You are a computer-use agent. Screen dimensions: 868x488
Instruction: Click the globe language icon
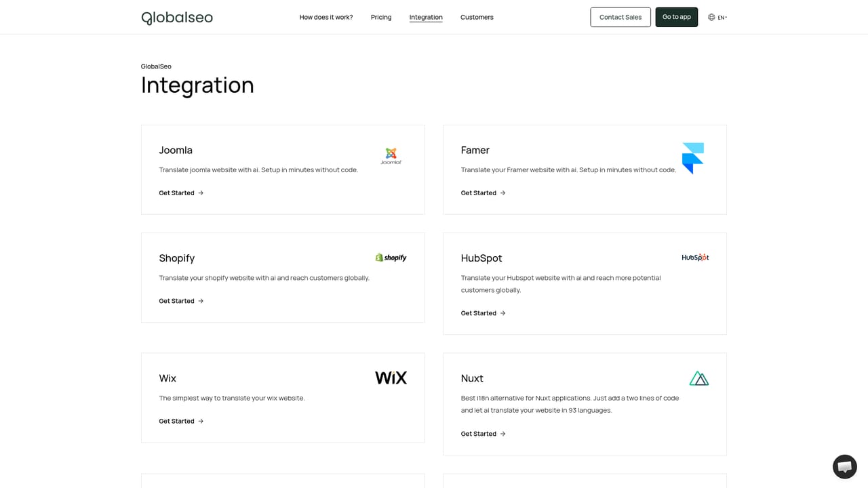tap(711, 17)
